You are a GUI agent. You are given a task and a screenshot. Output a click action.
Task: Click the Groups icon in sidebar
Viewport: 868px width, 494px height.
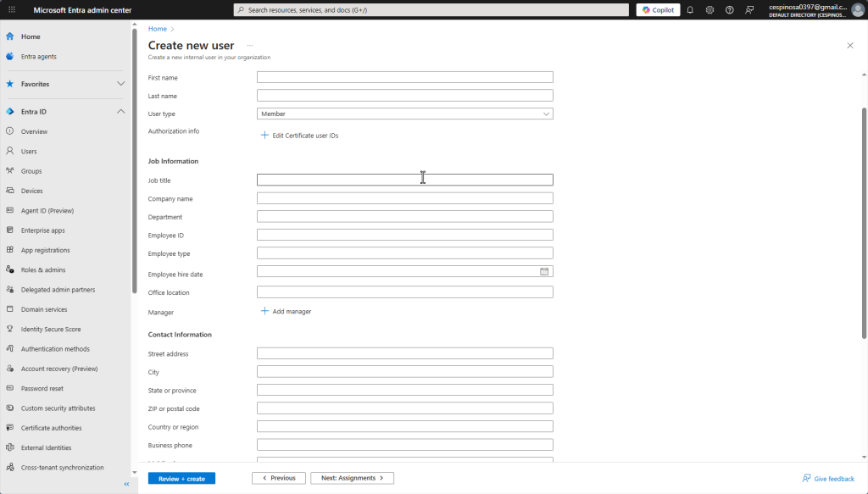[x=10, y=171]
